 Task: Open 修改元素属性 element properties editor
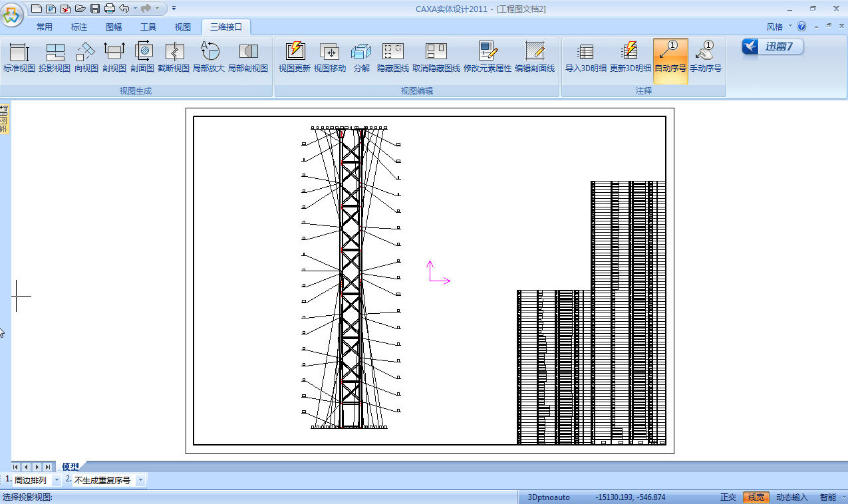click(x=488, y=57)
